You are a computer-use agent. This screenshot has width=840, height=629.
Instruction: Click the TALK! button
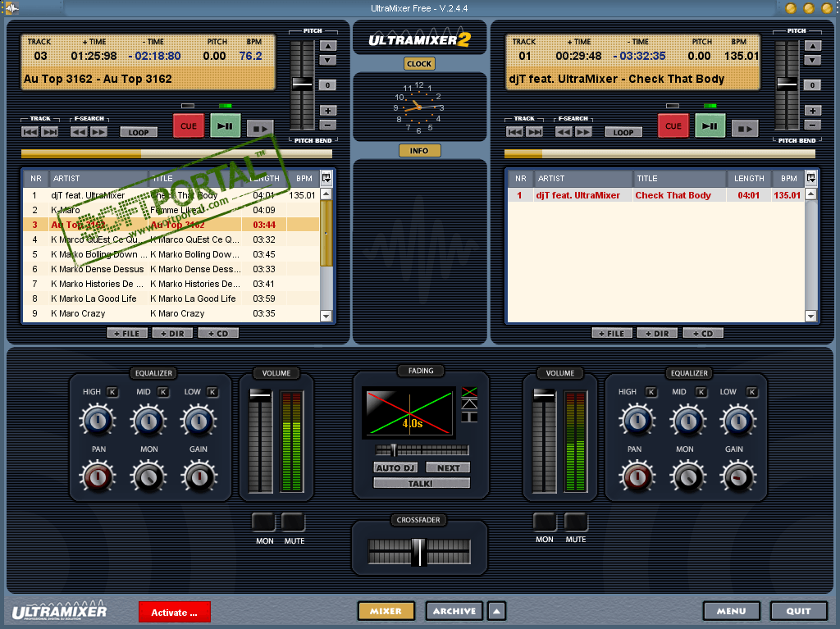[422, 483]
